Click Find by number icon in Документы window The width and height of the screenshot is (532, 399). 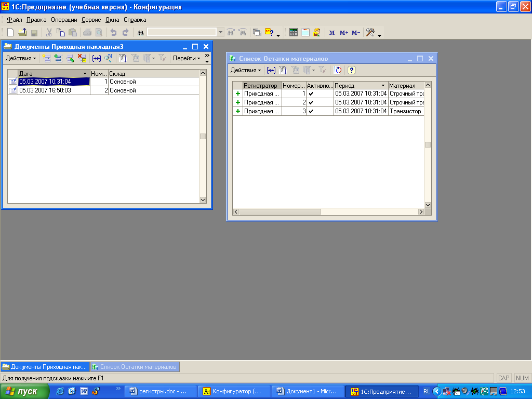(108, 58)
